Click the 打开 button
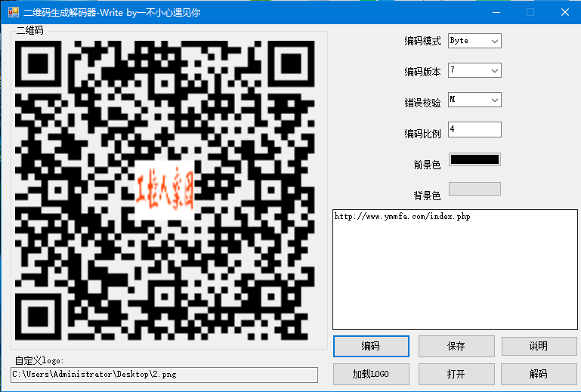This screenshot has width=581, height=392. pyautogui.click(x=456, y=374)
